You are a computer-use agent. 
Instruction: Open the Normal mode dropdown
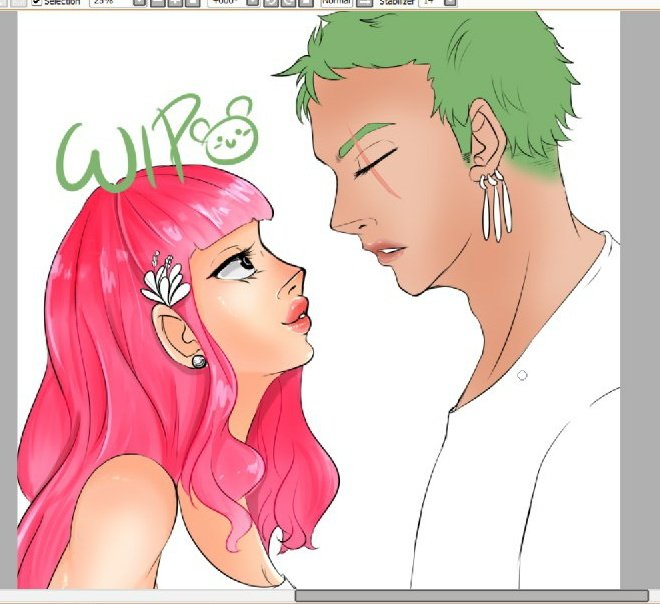pos(337,3)
